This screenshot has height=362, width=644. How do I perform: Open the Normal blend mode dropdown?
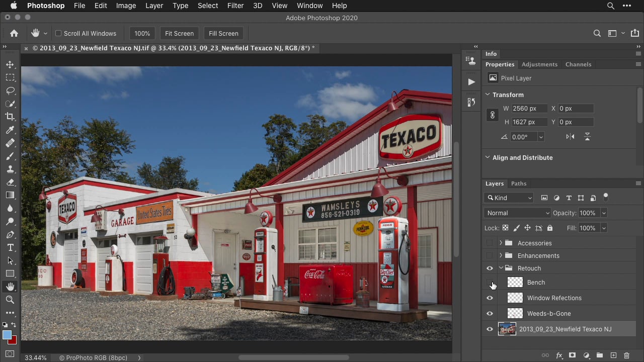tap(517, 213)
